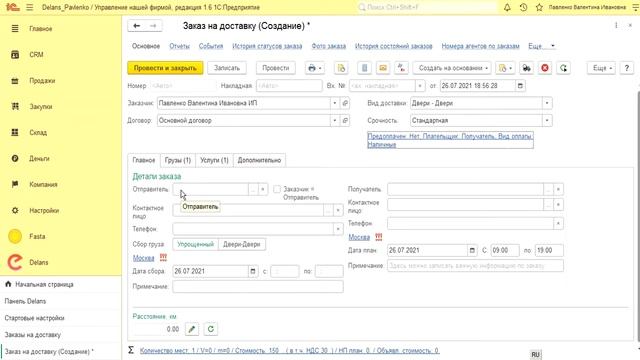Click the Начальная страница home icon
This screenshot has width=640, height=360.
[8, 284]
